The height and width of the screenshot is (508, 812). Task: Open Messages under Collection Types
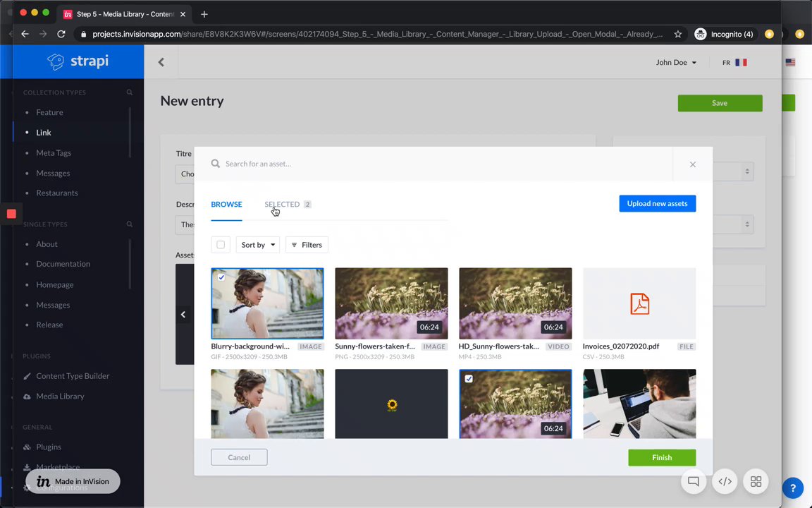click(53, 173)
